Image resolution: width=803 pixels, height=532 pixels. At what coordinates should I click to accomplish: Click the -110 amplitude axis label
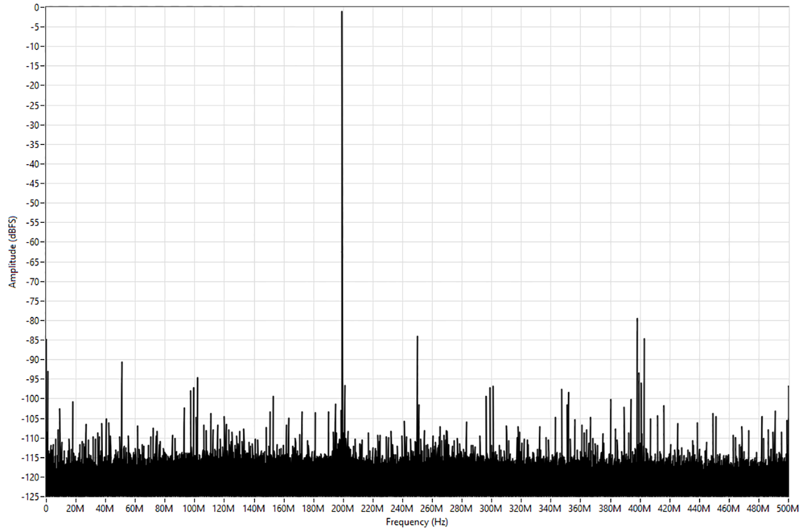tap(29, 438)
